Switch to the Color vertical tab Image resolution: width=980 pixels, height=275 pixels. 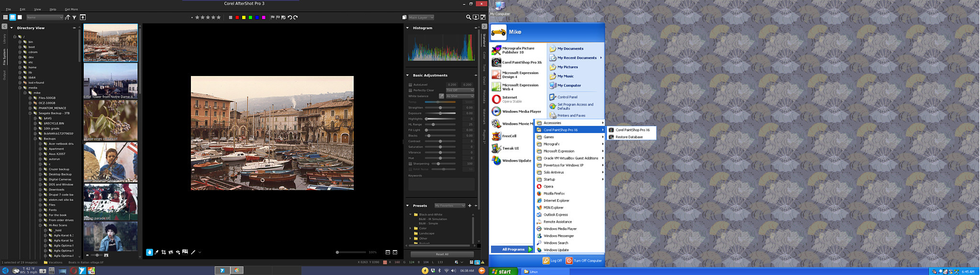[484, 55]
